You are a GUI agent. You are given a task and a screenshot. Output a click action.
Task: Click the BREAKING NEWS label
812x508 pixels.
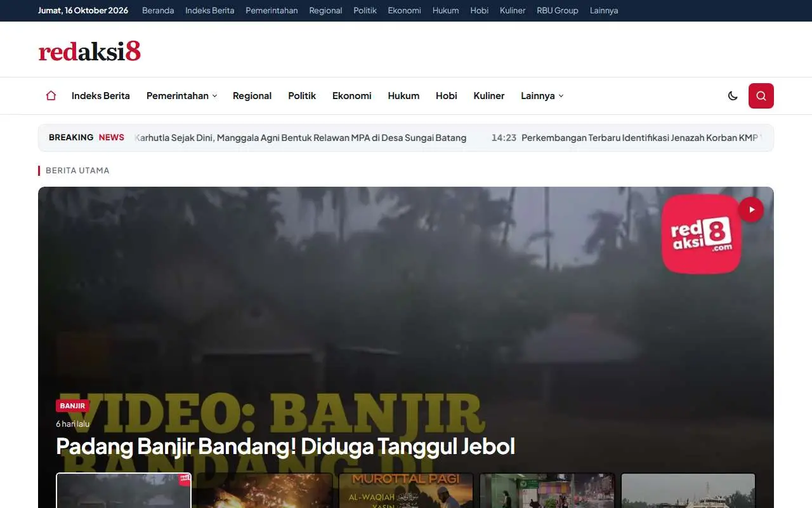pyautogui.click(x=86, y=138)
